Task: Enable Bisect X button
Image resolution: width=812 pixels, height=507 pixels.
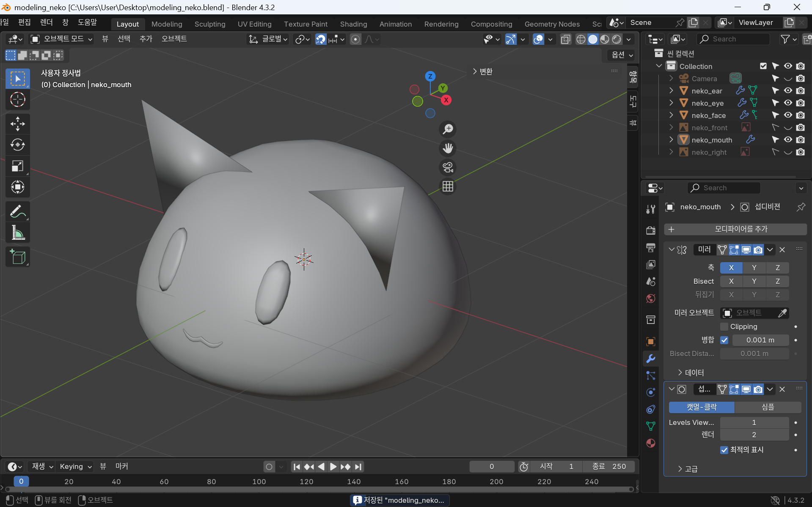Action: point(731,281)
